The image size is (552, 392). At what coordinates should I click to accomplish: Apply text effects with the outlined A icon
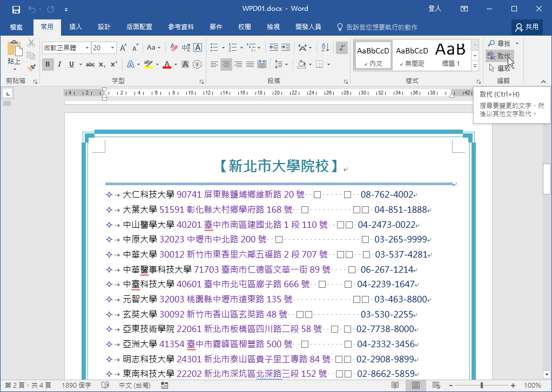(x=131, y=64)
